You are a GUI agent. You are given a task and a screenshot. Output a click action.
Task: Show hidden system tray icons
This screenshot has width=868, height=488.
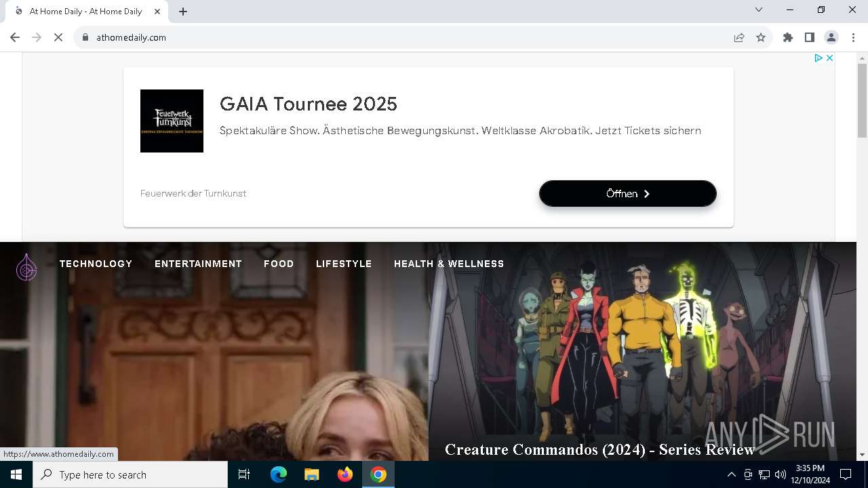pos(731,474)
